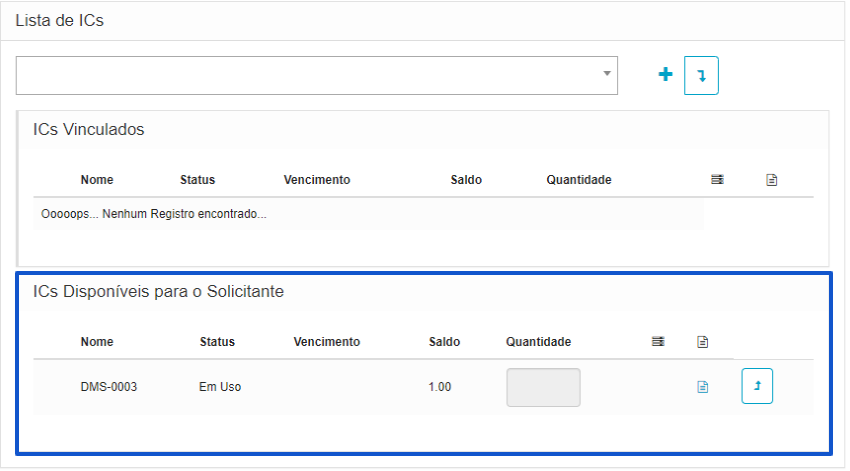
Task: Open document icon in DMS-0003 row
Action: (703, 387)
